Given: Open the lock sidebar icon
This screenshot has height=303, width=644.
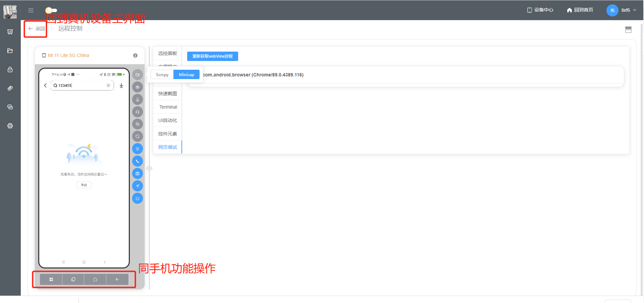Looking at the screenshot, I should click(10, 69).
